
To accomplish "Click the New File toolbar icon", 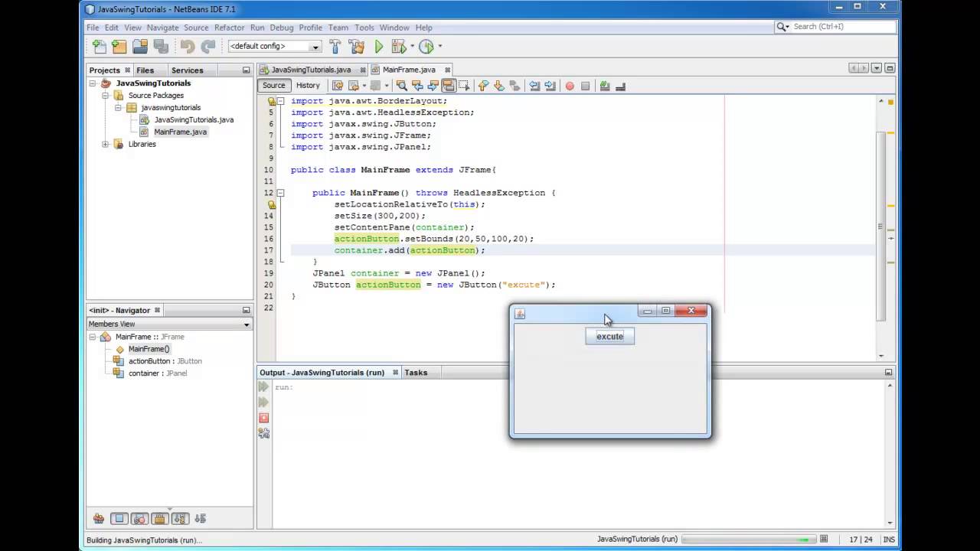I will tap(99, 47).
